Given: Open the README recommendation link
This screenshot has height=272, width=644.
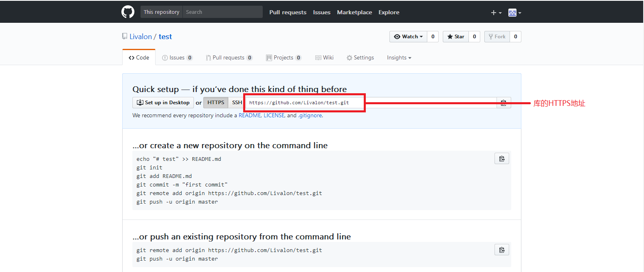Looking at the screenshot, I should (250, 115).
